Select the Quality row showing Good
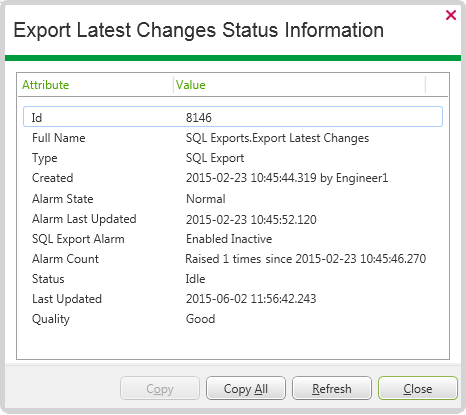This screenshot has height=415, width=466. [x=233, y=319]
